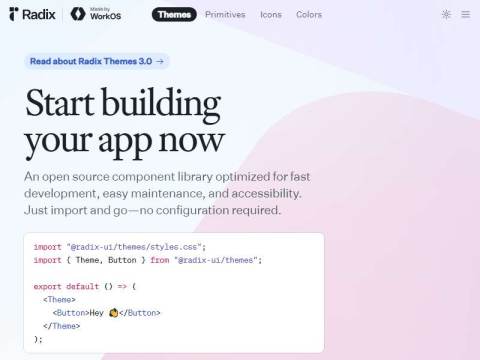Switch to the Icons tab
Viewport: 480px width, 360px height.
(x=271, y=15)
